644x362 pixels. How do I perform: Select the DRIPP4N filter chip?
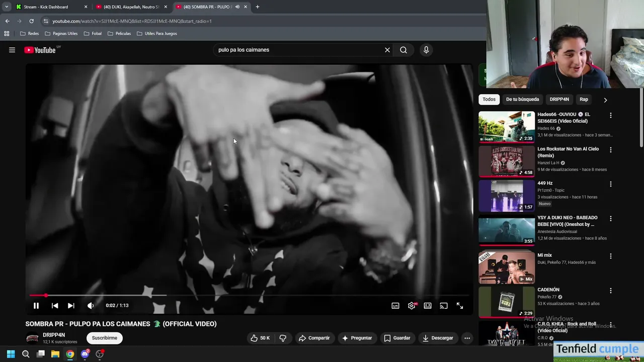(x=559, y=100)
